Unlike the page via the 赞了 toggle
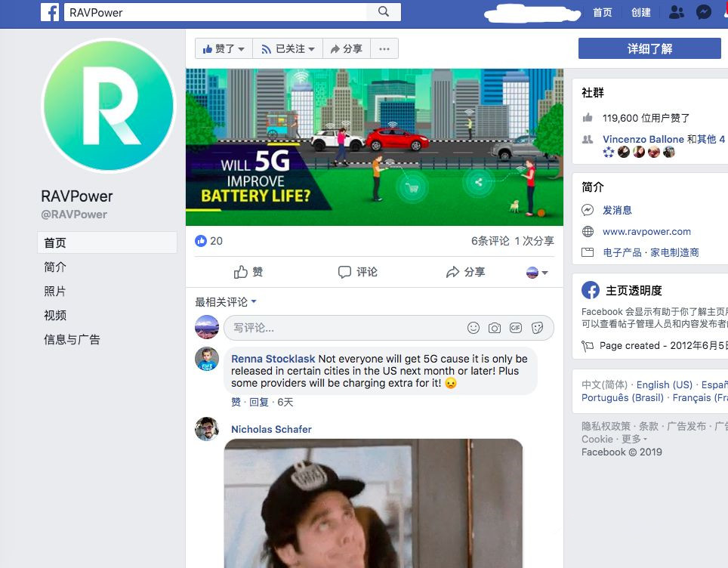 (223, 48)
